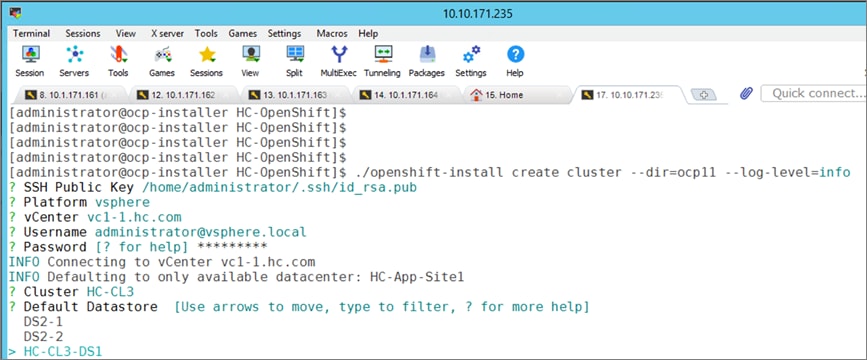This screenshot has height=360, width=867.
Task: Click the datacenter name HC-App-Site1
Action: coord(417,276)
